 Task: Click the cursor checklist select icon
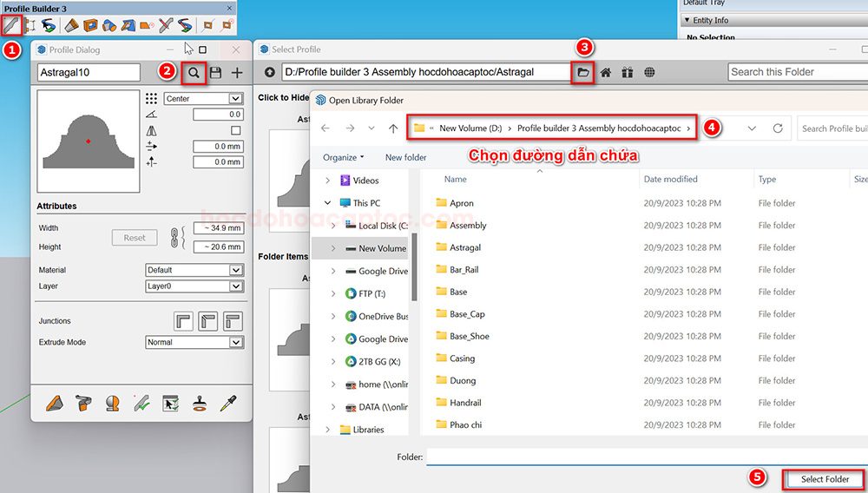(x=170, y=404)
